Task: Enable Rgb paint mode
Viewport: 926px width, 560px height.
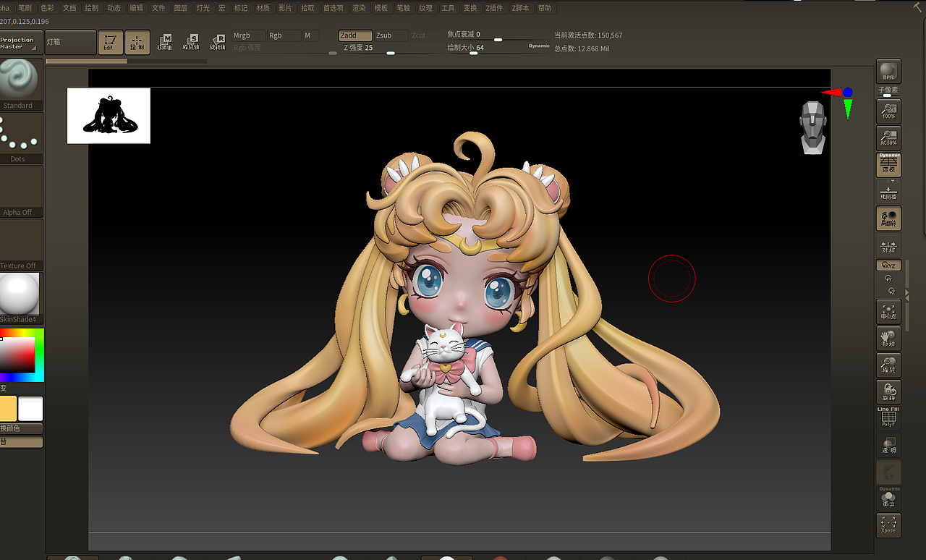Action: tap(284, 35)
